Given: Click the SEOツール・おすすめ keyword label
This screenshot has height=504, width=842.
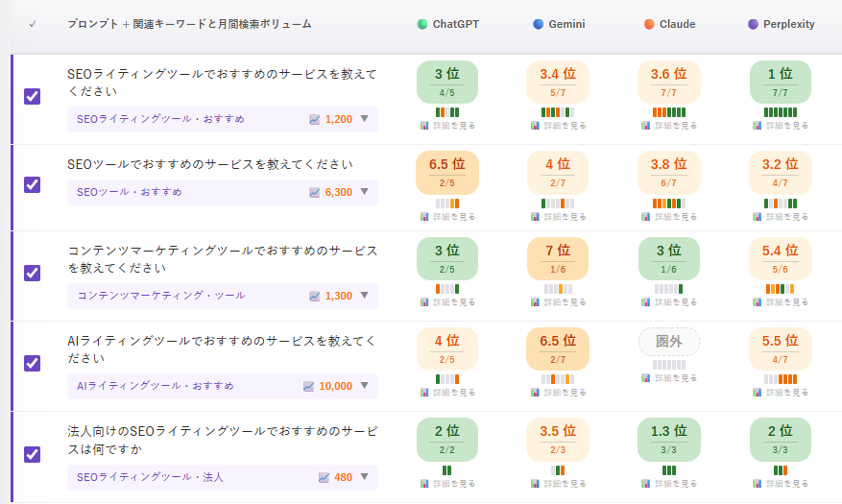Looking at the screenshot, I should pos(130,192).
